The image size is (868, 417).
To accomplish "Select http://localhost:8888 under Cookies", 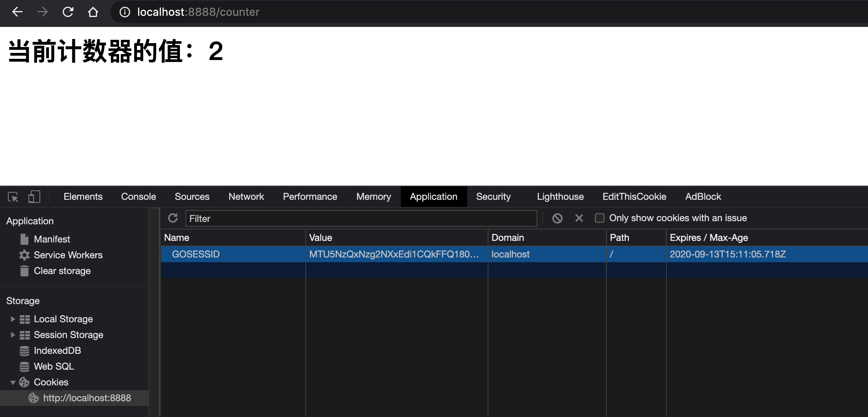I will 87,398.
